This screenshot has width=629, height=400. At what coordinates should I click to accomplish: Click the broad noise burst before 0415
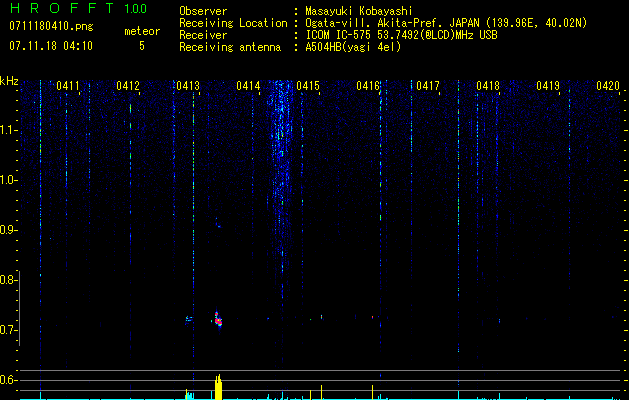click(x=281, y=181)
